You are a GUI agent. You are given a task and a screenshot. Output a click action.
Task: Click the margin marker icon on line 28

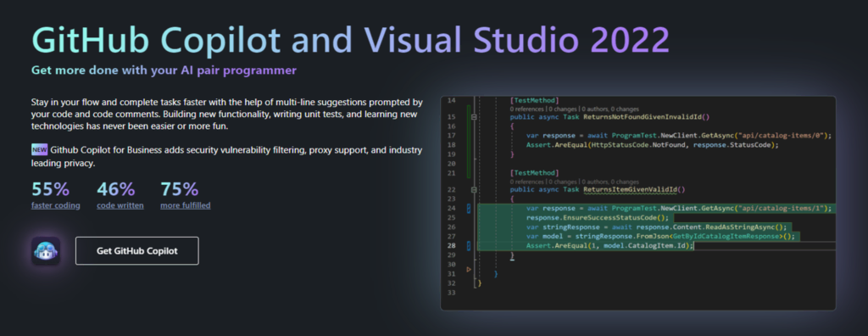point(469,245)
